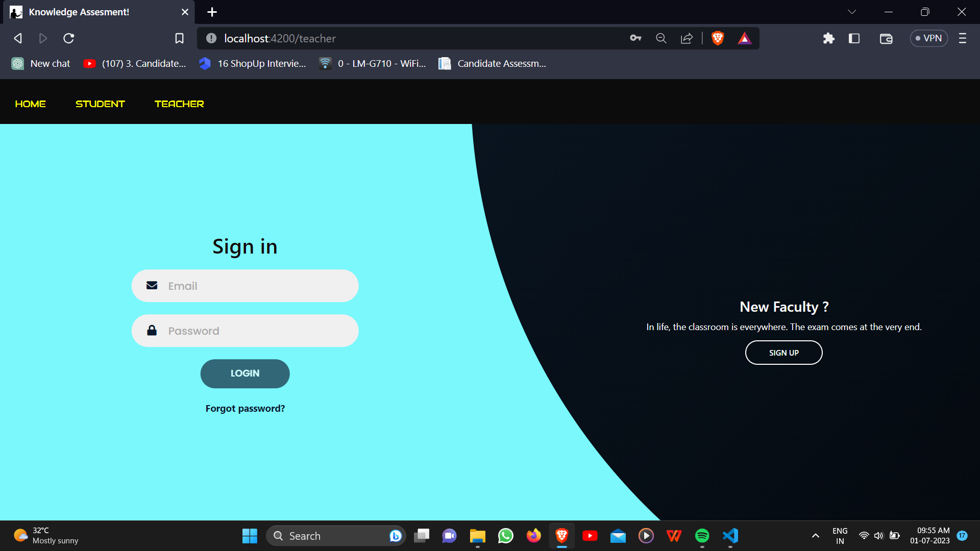Switch to the STUDENT tab
Screen dimensions: 980x551
point(100,103)
